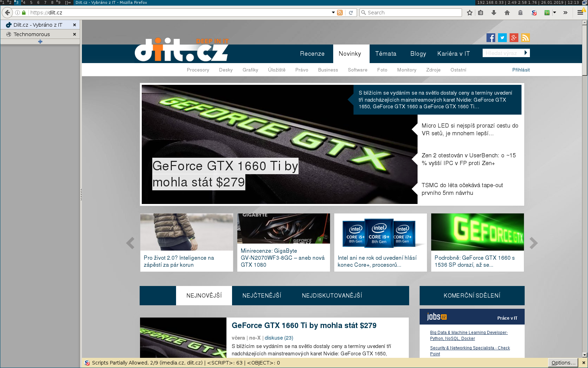Image resolution: width=588 pixels, height=368 pixels.
Task: Open the Recenze menu item
Action: point(312,54)
